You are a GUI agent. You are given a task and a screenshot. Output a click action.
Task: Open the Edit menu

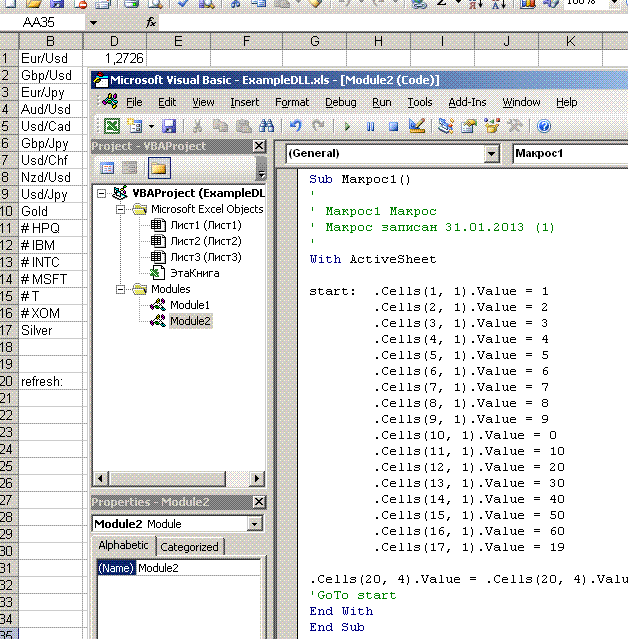tap(167, 102)
